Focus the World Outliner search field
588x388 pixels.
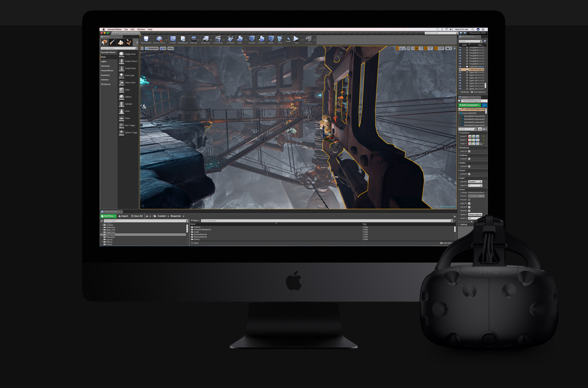pos(471,41)
